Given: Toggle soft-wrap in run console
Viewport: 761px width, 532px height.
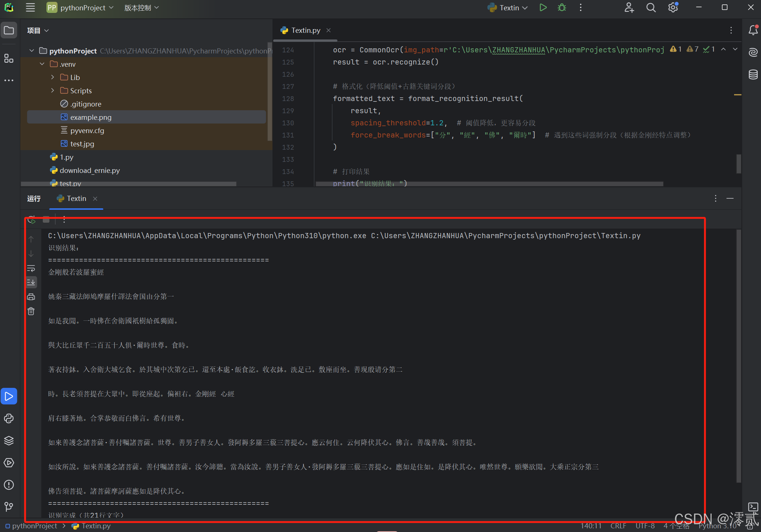Looking at the screenshot, I should 31,268.
